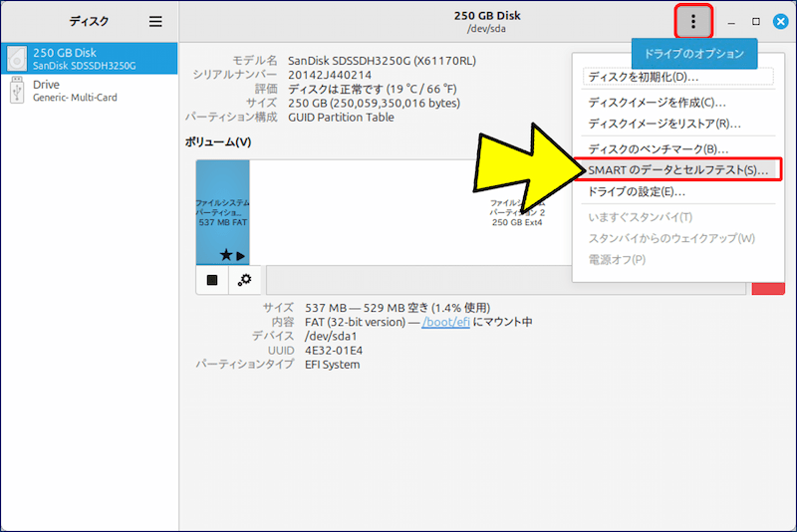Image resolution: width=797 pixels, height=532 pixels.
Task: Select the 250 GB Ext4 partition 2 block
Action: click(x=410, y=212)
